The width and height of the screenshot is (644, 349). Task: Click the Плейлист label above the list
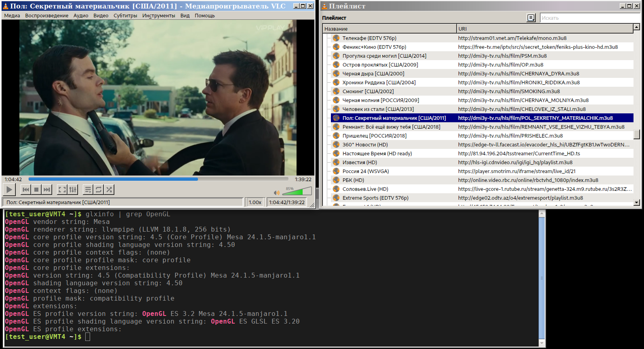(334, 18)
